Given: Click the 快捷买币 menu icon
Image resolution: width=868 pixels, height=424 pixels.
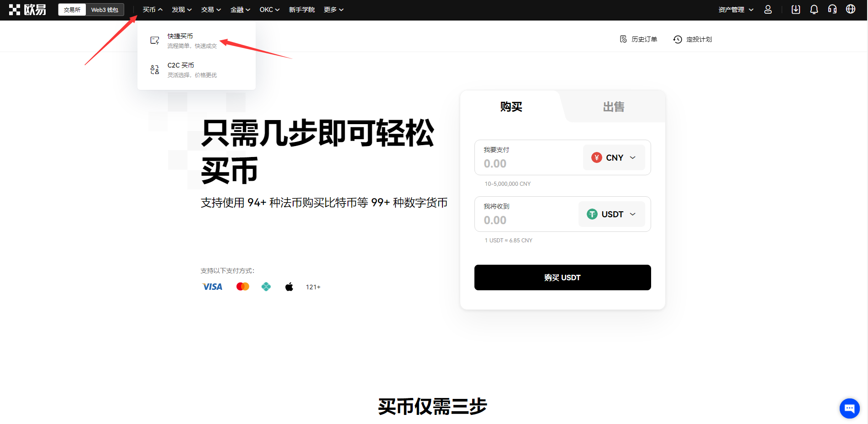Looking at the screenshot, I should pyautogui.click(x=155, y=41).
